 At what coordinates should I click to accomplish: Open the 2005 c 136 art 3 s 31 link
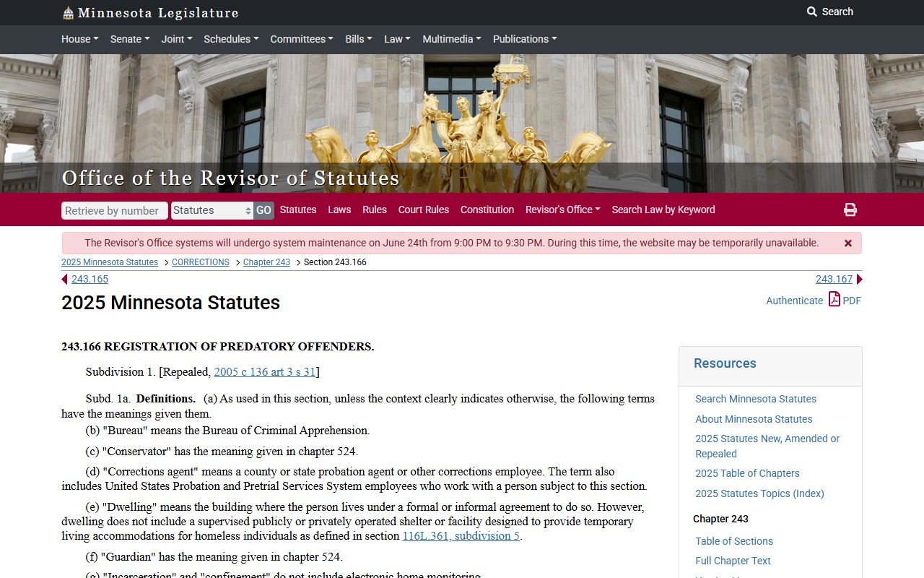pos(265,372)
